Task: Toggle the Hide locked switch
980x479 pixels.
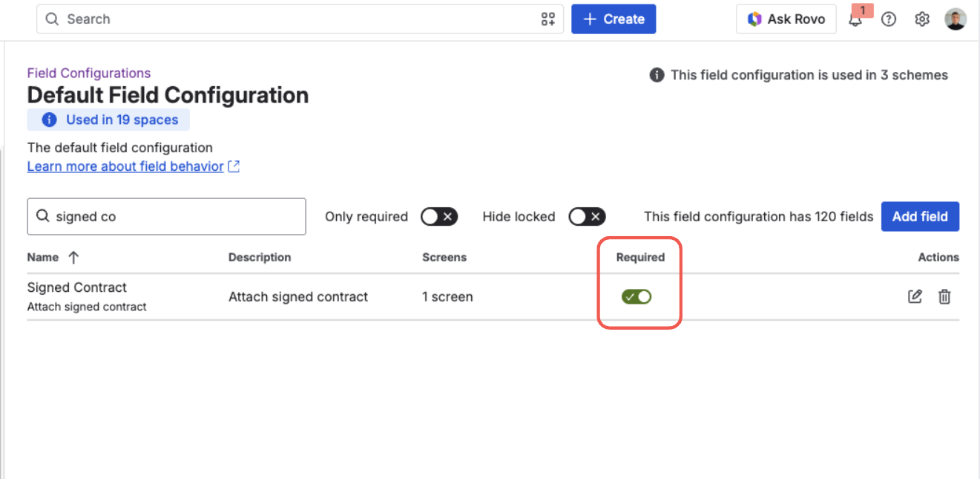Action: point(588,217)
